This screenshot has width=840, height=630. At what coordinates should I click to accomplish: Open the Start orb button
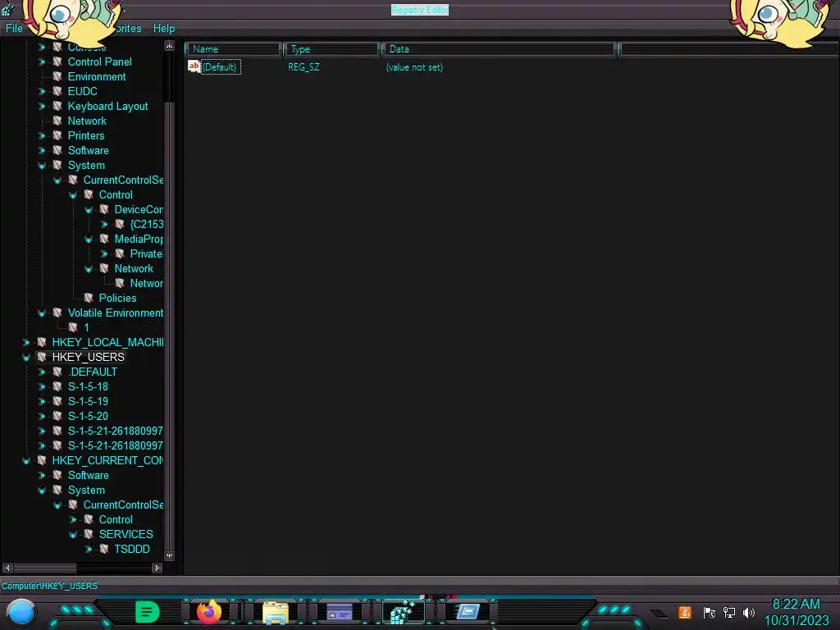click(x=21, y=612)
